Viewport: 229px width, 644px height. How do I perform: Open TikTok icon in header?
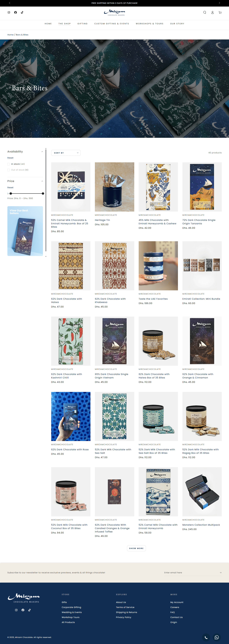22,13
